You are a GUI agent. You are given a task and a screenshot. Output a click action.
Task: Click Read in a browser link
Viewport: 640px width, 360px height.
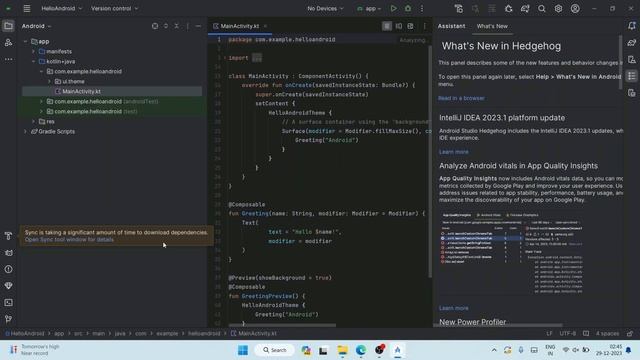pos(461,98)
